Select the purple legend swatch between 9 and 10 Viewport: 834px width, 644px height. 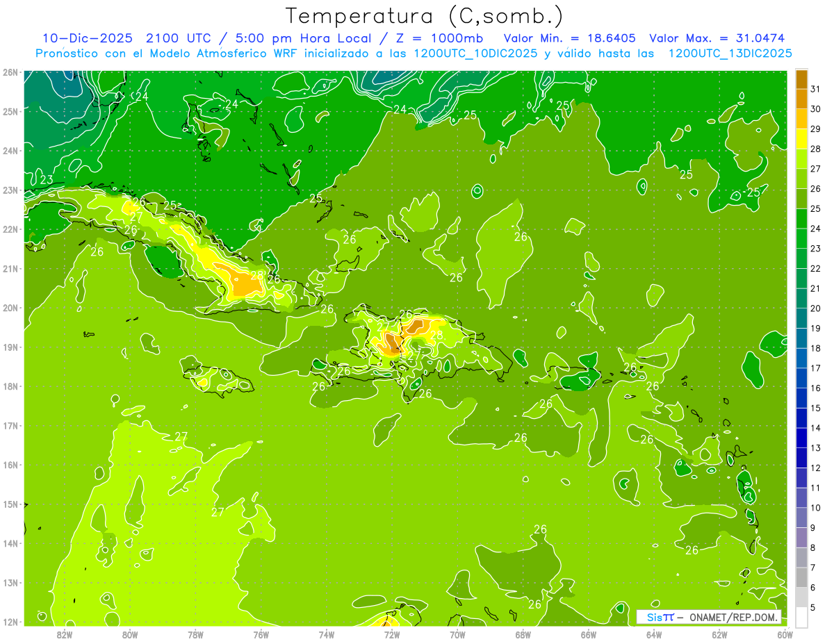click(801, 518)
